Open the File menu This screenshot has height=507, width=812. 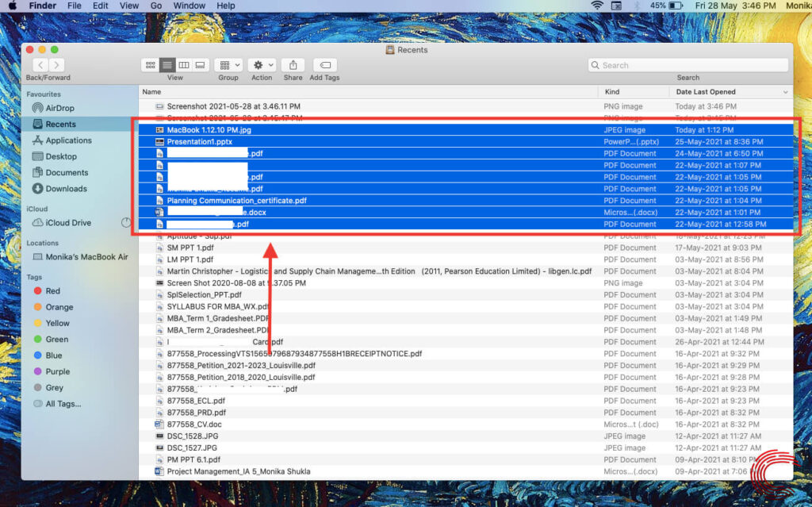(75, 6)
